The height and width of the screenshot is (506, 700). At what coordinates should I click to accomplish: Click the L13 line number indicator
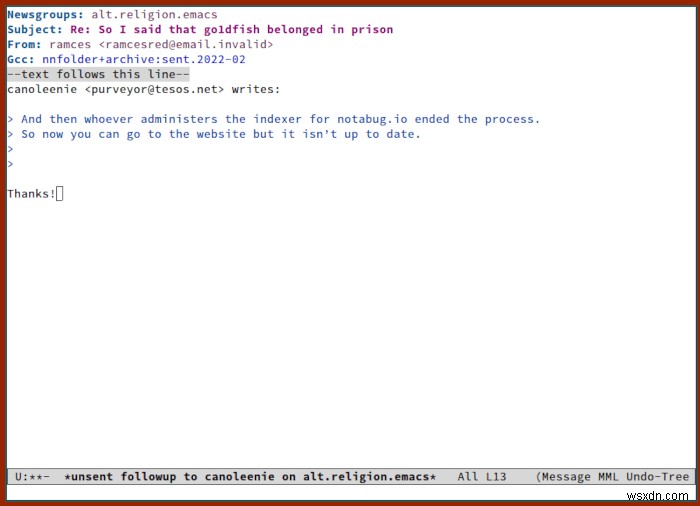click(496, 477)
